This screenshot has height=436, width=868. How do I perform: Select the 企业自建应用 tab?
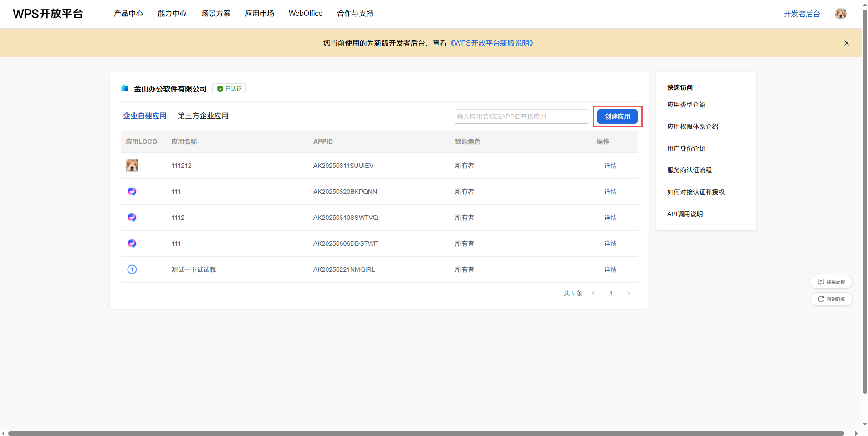tap(145, 116)
